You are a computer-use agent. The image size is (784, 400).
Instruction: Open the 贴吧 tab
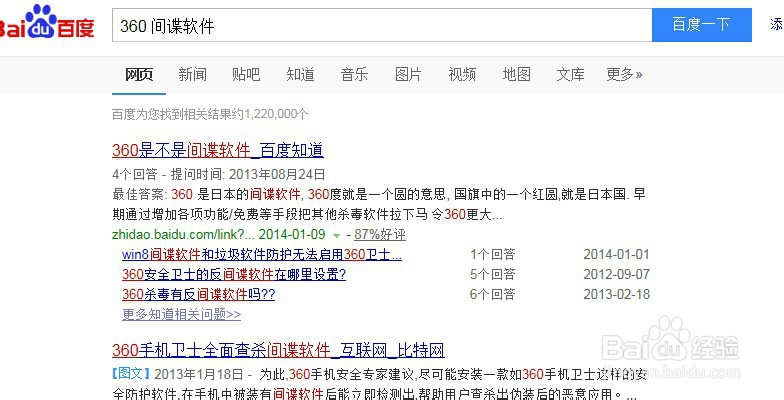click(x=246, y=74)
